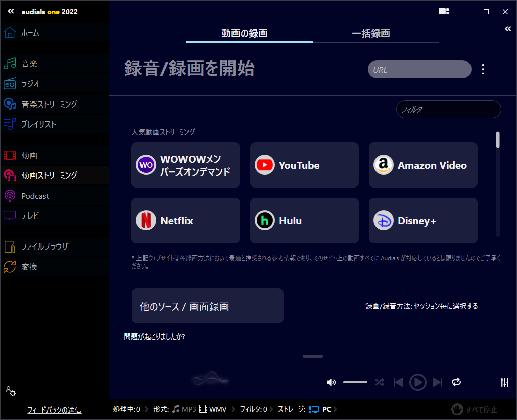Select the WOWOWメンバーズオンデマンド tile
This screenshot has height=420, width=517.
tap(185, 165)
